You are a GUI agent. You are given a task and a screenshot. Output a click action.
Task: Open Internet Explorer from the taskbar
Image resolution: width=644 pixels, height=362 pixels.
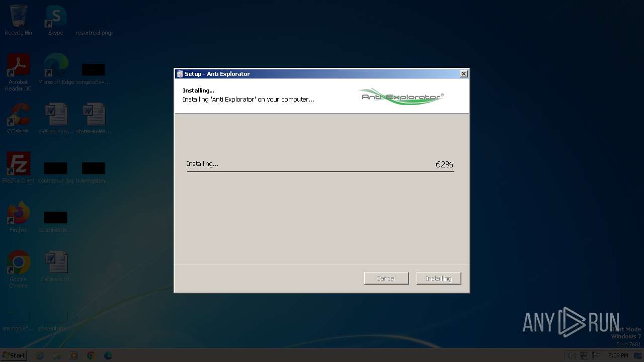tap(40, 355)
